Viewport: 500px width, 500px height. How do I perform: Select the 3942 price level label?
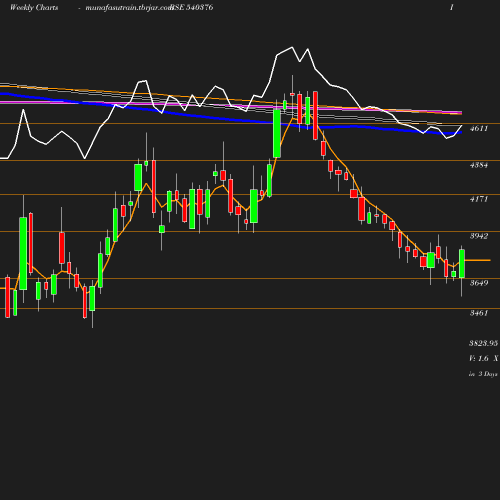[479, 236]
